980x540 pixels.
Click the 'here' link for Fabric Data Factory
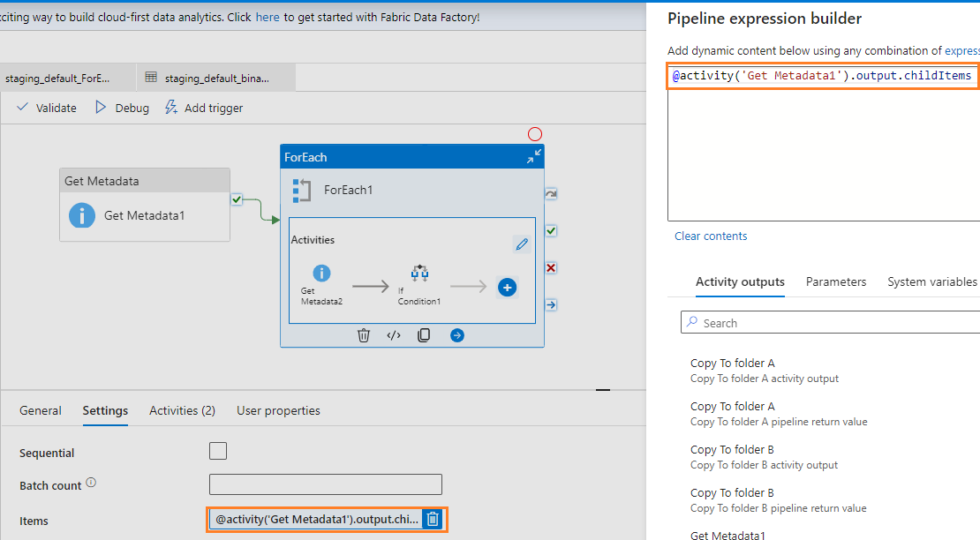click(268, 18)
